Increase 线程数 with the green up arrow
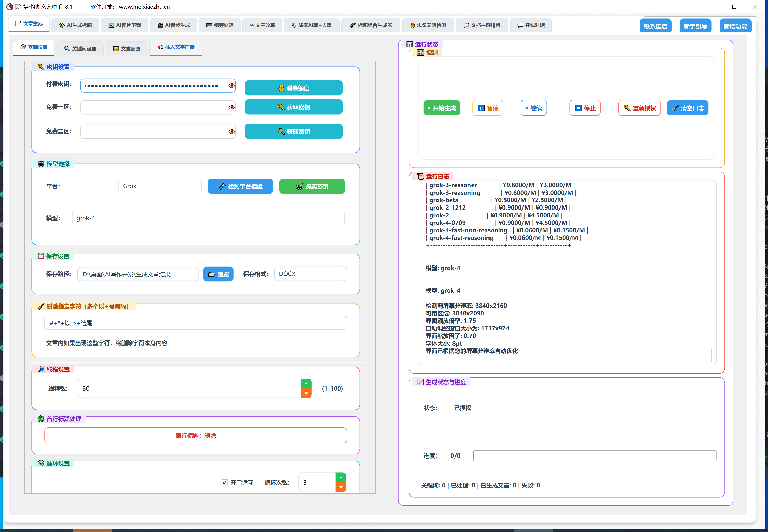 click(x=306, y=384)
